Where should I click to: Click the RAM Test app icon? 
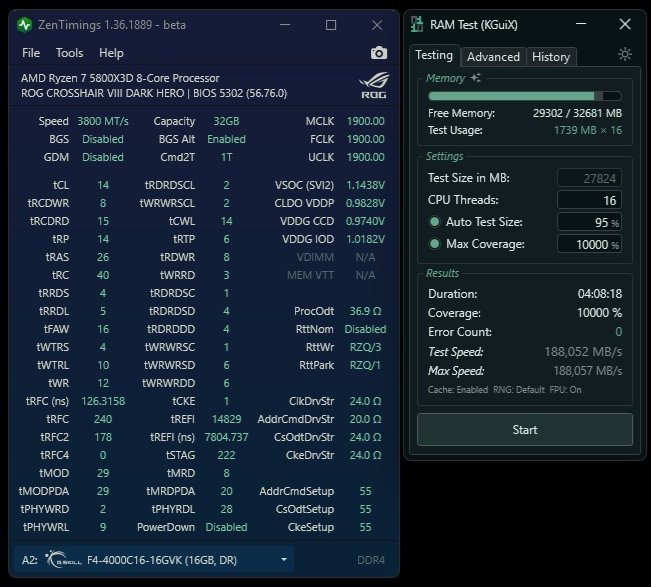point(417,24)
